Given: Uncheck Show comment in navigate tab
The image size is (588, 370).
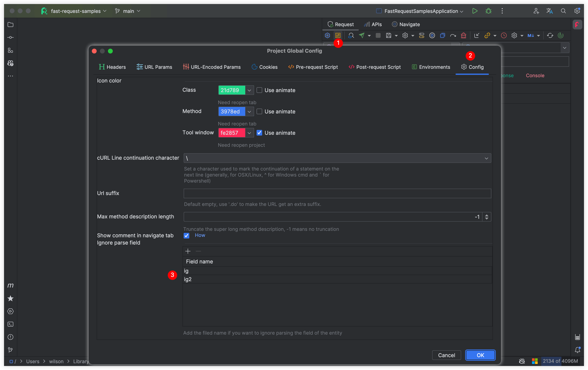Looking at the screenshot, I should (186, 236).
